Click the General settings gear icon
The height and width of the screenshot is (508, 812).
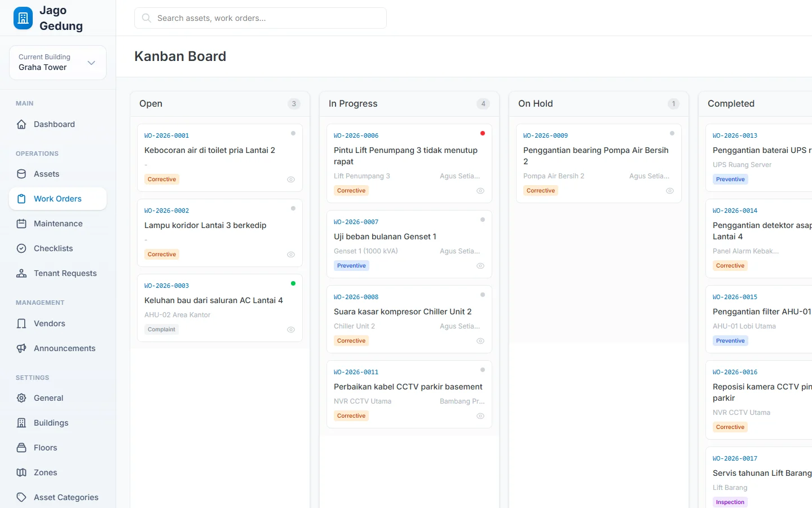21,398
